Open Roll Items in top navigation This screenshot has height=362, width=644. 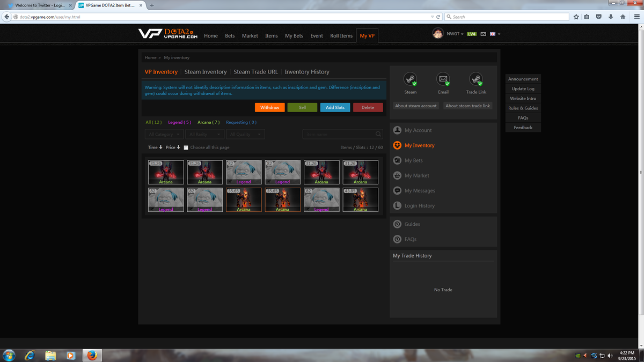point(341,36)
